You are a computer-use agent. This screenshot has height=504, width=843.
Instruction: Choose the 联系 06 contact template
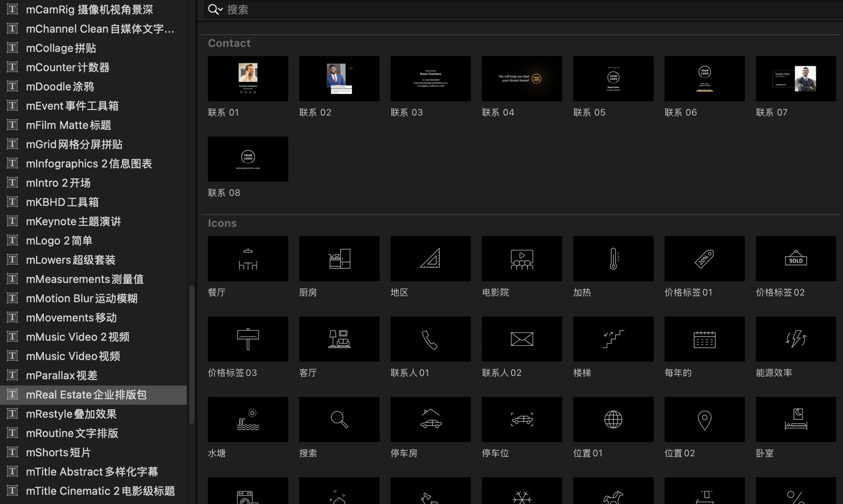[x=705, y=79]
